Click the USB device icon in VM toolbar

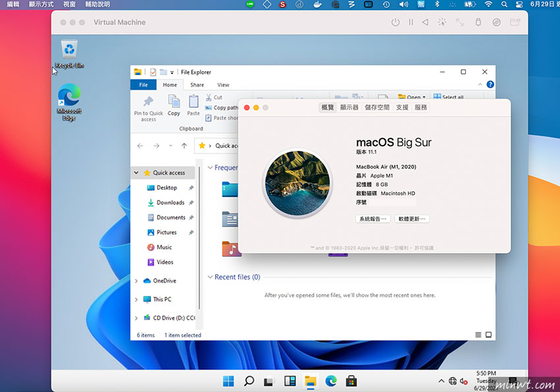(478, 22)
